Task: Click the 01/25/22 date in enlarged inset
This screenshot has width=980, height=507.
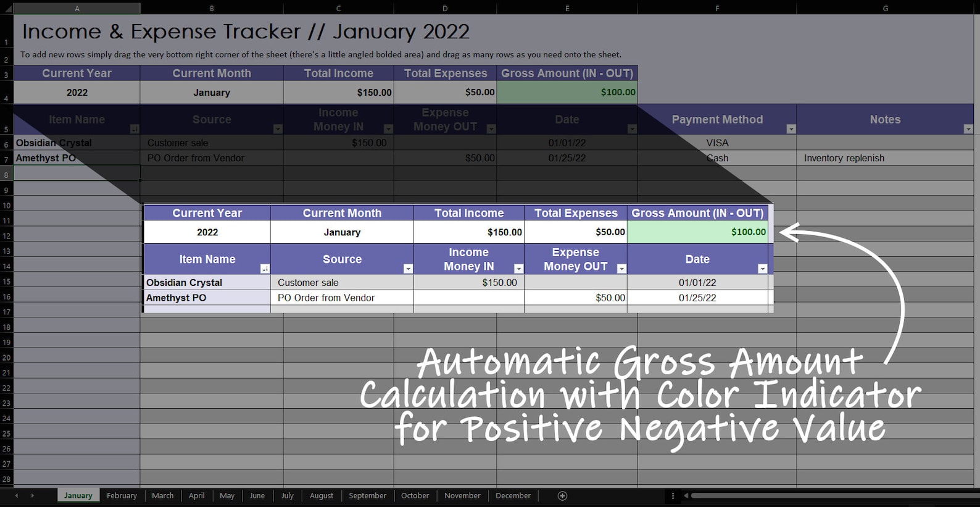Action: point(698,298)
